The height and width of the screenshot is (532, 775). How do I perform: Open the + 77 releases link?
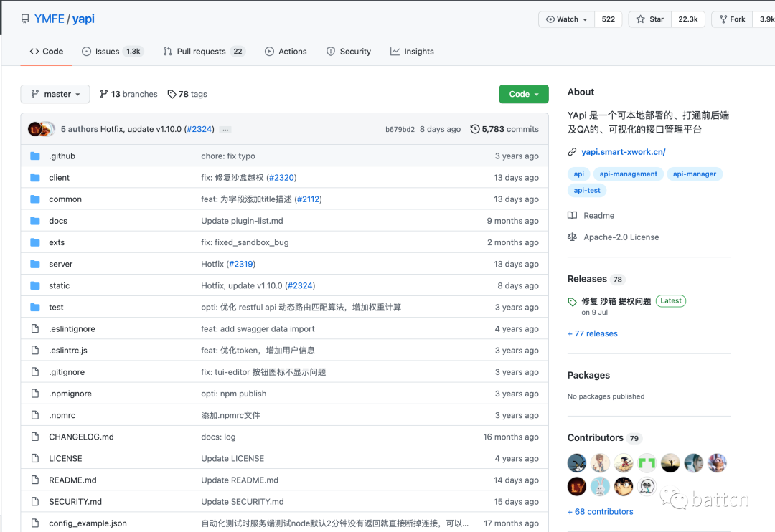592,334
